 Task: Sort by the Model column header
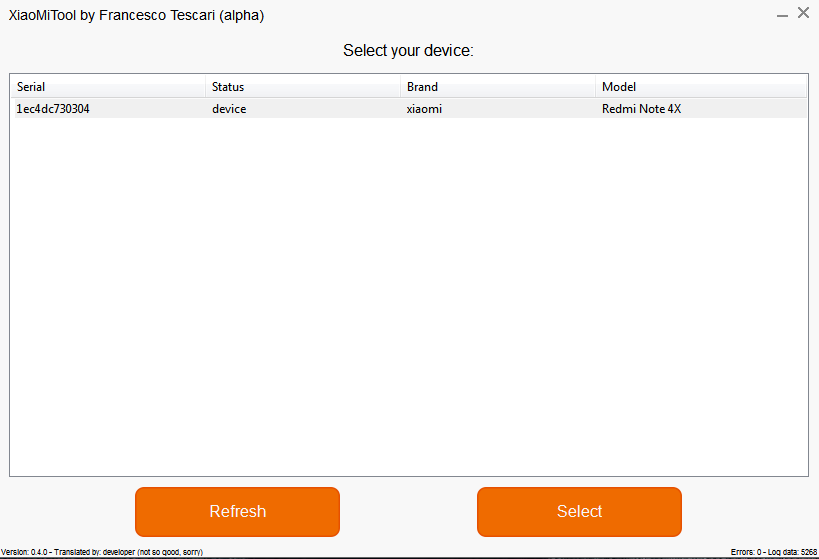click(701, 87)
